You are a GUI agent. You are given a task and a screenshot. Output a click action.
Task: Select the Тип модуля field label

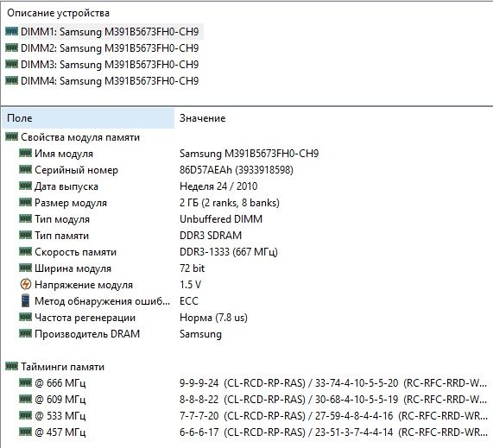[62, 219]
